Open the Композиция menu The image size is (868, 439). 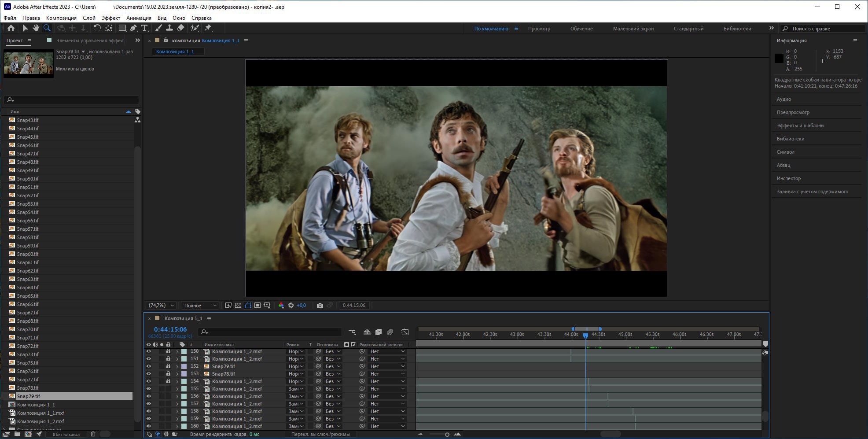61,18
